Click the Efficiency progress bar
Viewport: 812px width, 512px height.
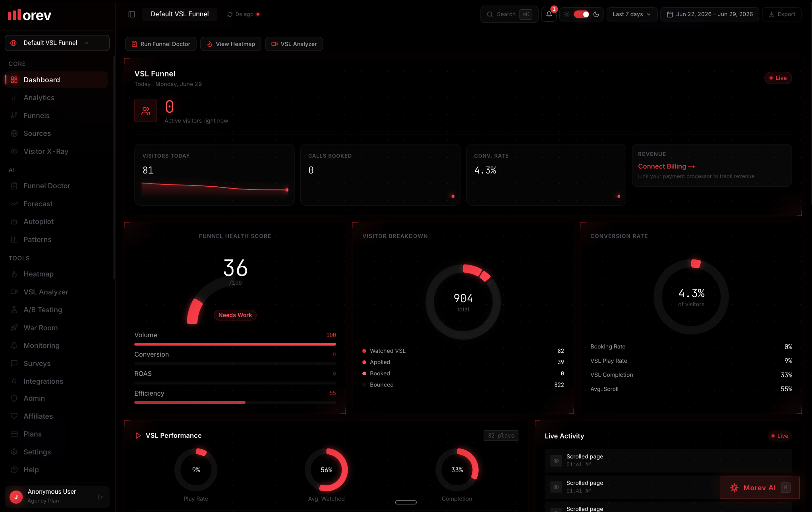pos(235,402)
